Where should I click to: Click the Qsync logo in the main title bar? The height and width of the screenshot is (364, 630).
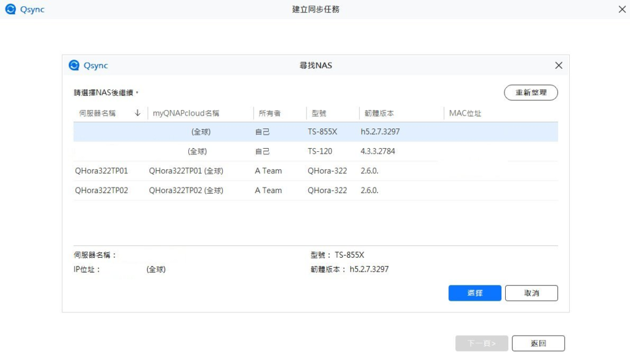point(10,9)
